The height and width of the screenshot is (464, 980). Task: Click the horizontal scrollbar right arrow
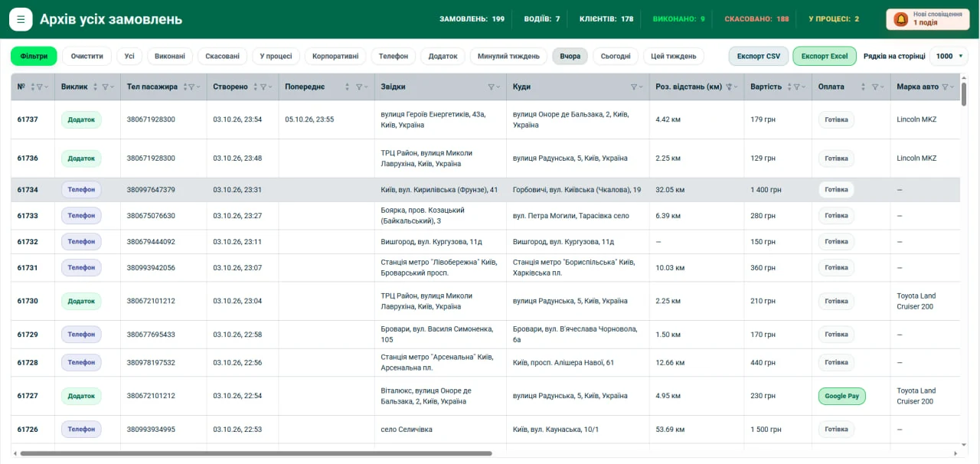click(955, 453)
